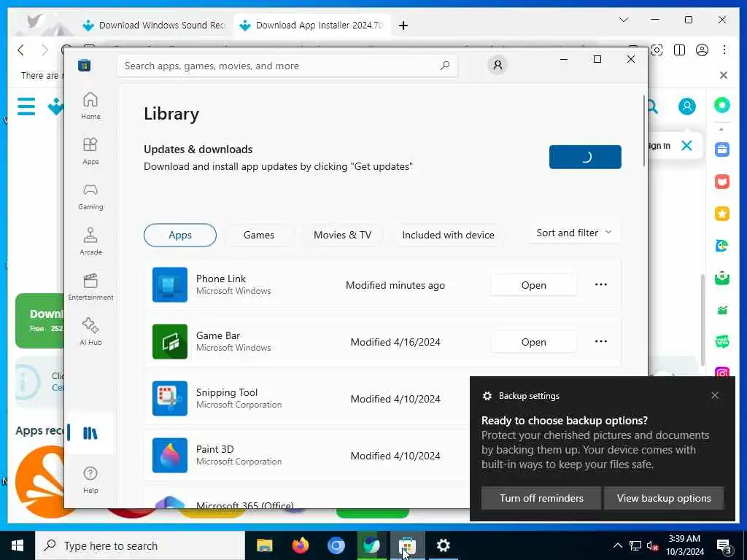
Task: Open Arcade section in Store sidebar
Action: point(90,241)
